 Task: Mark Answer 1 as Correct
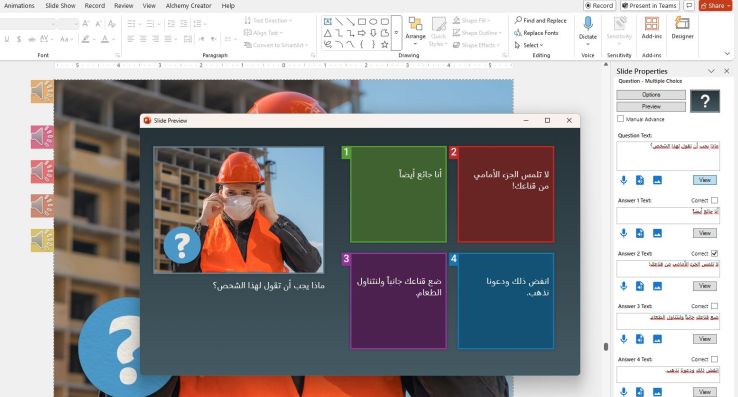(x=714, y=200)
